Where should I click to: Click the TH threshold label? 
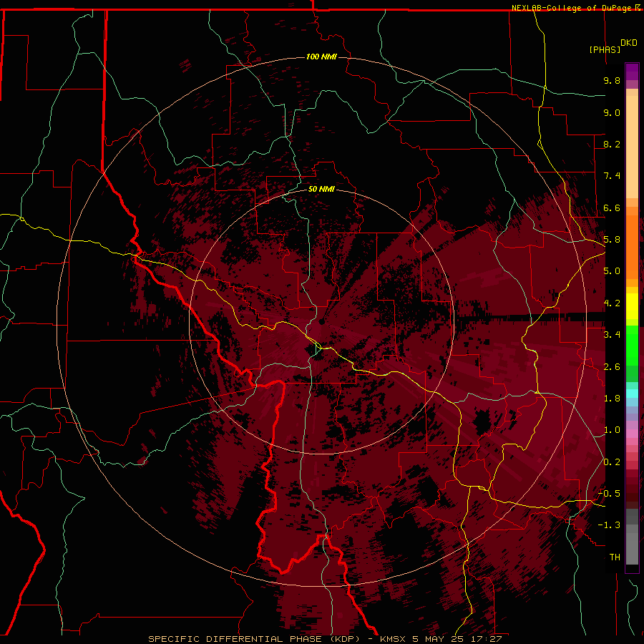pos(615,557)
